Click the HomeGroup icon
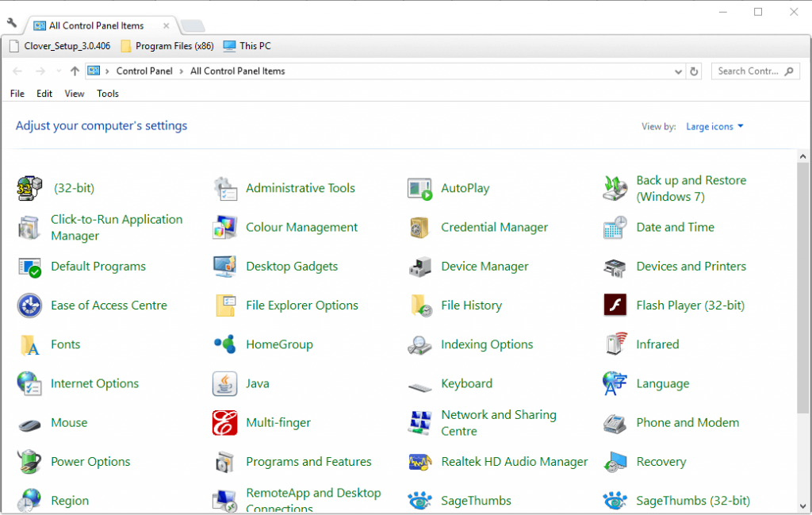 [225, 344]
